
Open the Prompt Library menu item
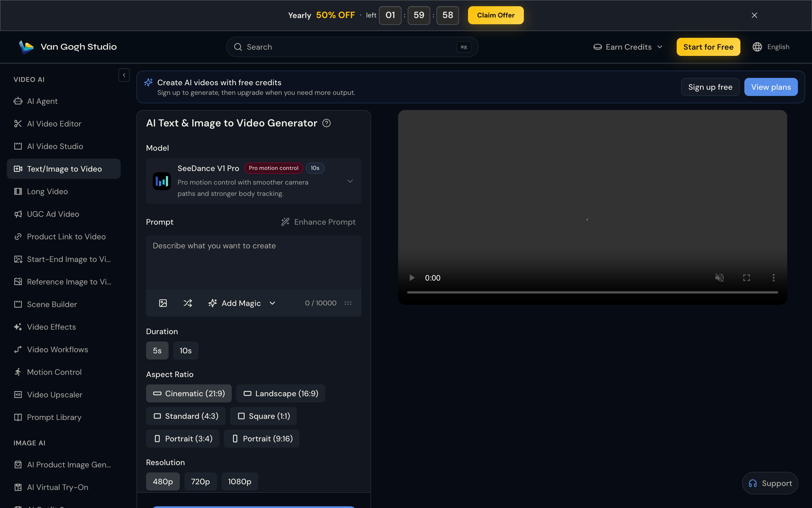[x=64, y=417]
